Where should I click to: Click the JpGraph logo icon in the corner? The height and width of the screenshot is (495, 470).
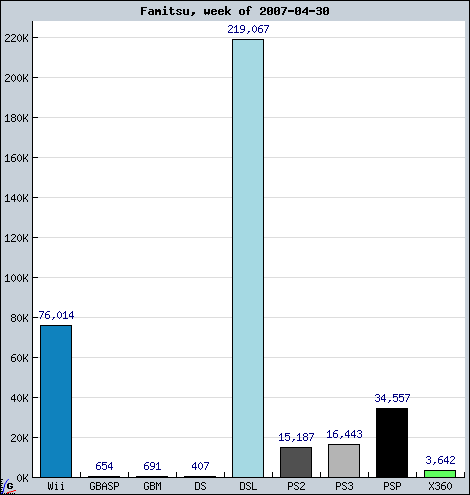pos(7,487)
